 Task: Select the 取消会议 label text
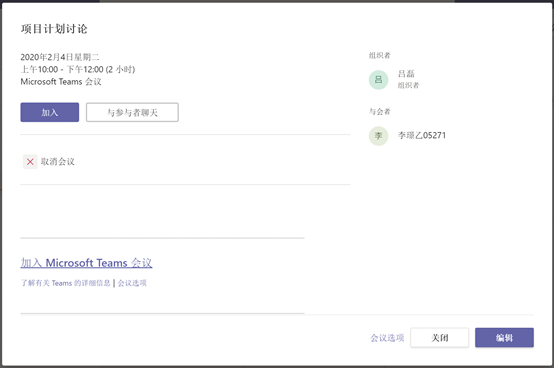click(58, 162)
